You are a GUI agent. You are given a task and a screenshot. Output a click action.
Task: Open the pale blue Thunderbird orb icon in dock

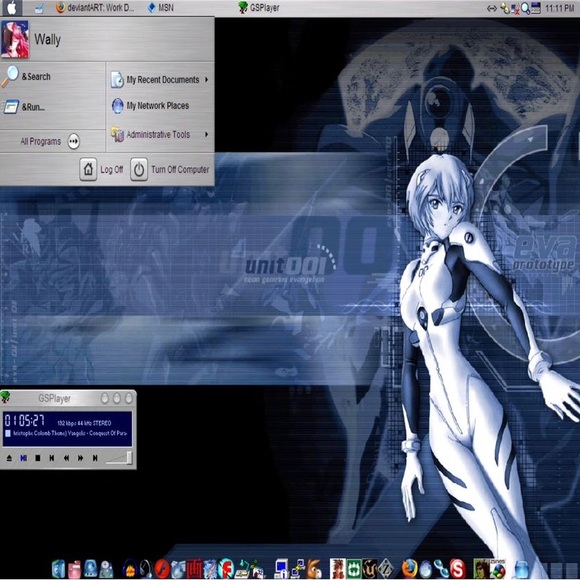click(x=426, y=570)
